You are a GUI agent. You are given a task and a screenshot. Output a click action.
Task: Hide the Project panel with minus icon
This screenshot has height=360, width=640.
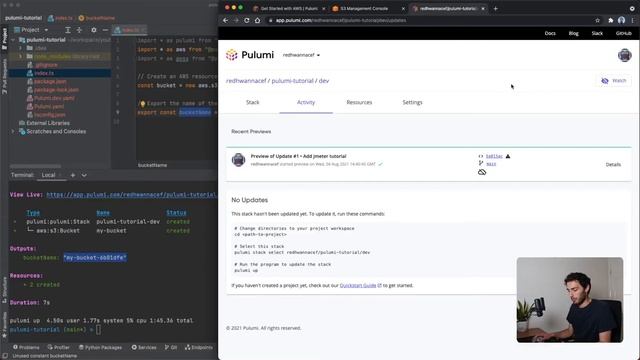105,30
